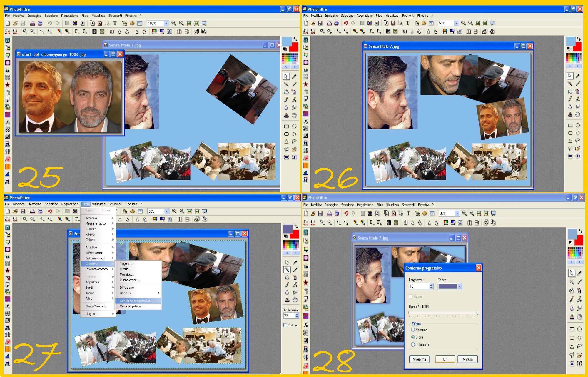Click the Ok button in Contorno progressivo

[x=445, y=359]
